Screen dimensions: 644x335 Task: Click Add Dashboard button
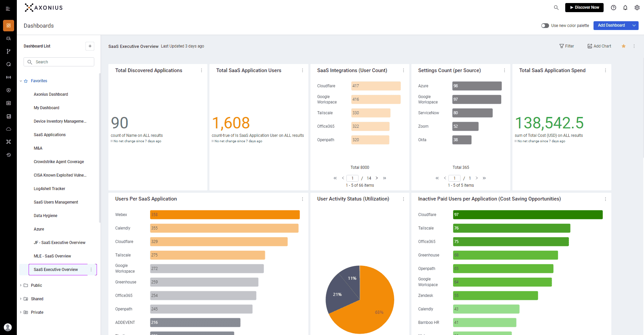coord(611,26)
